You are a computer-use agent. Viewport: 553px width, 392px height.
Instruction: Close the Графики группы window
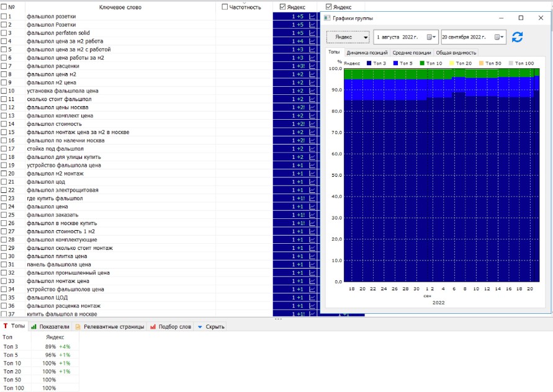pyautogui.click(x=541, y=18)
